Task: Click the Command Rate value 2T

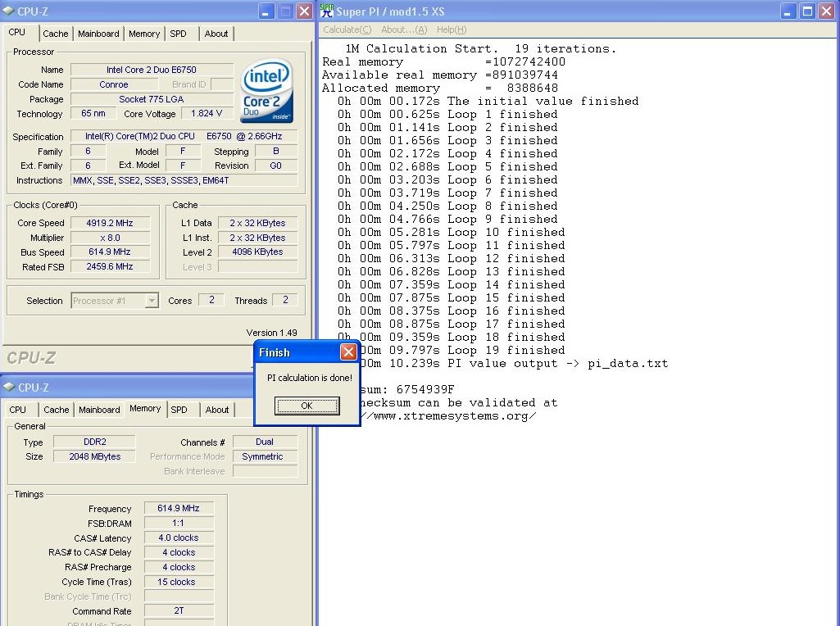Action: [x=179, y=610]
